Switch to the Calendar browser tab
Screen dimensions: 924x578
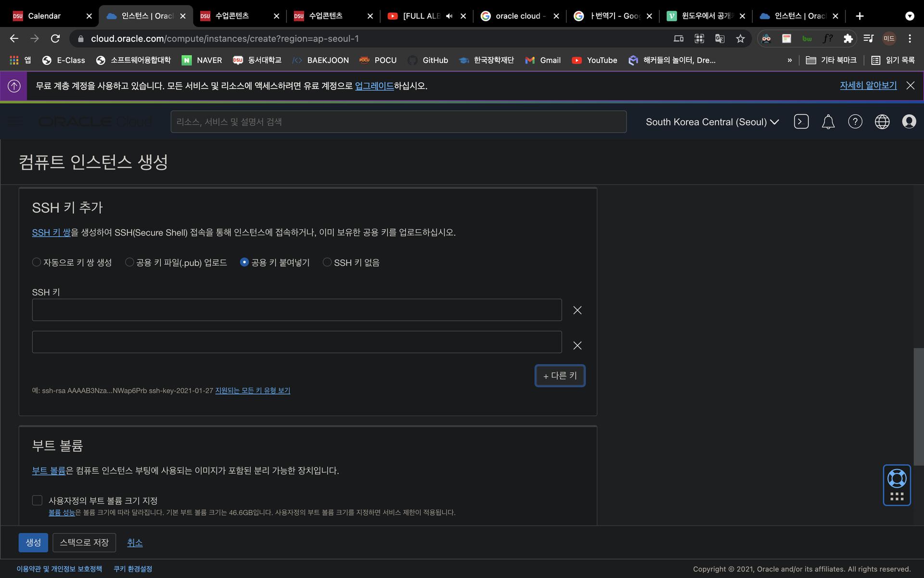[44, 16]
